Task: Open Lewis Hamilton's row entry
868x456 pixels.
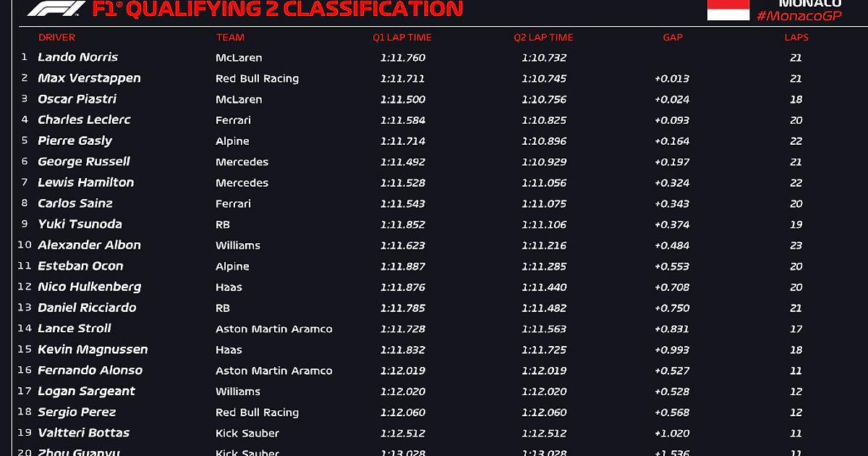Action: (x=85, y=182)
